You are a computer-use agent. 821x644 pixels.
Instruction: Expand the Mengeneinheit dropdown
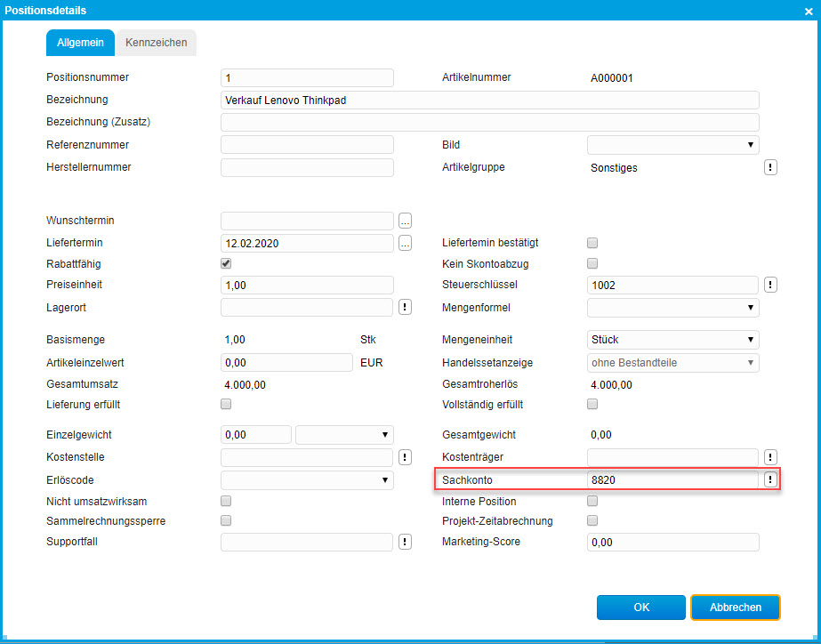click(672, 340)
